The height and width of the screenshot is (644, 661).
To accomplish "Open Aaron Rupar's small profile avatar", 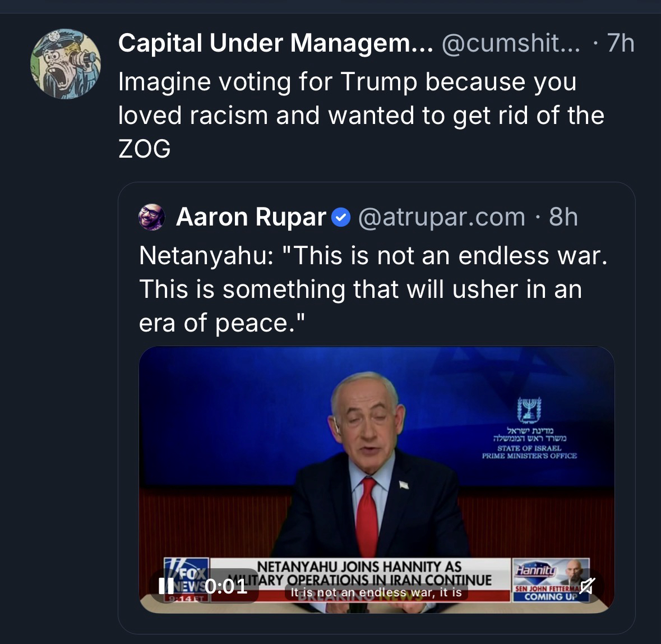I will tap(152, 217).
